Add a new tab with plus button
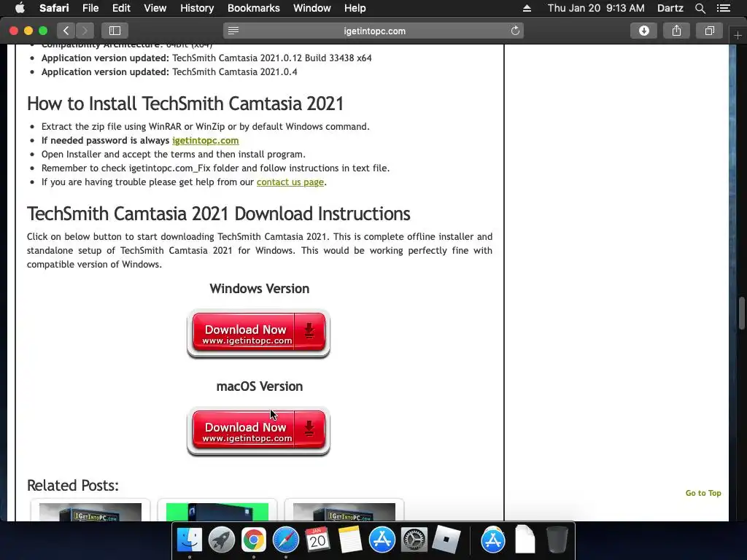The width and height of the screenshot is (747, 560). click(738, 35)
